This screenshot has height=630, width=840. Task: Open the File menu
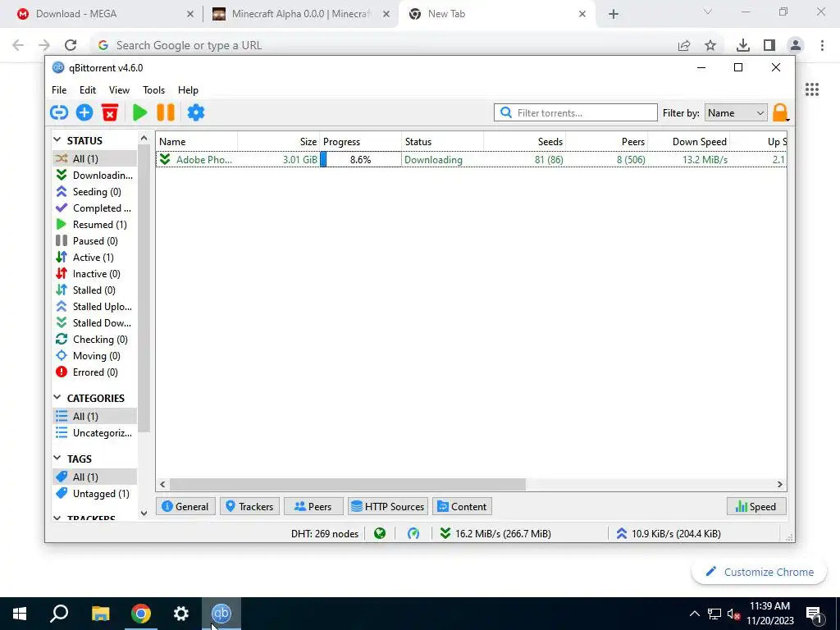point(59,90)
